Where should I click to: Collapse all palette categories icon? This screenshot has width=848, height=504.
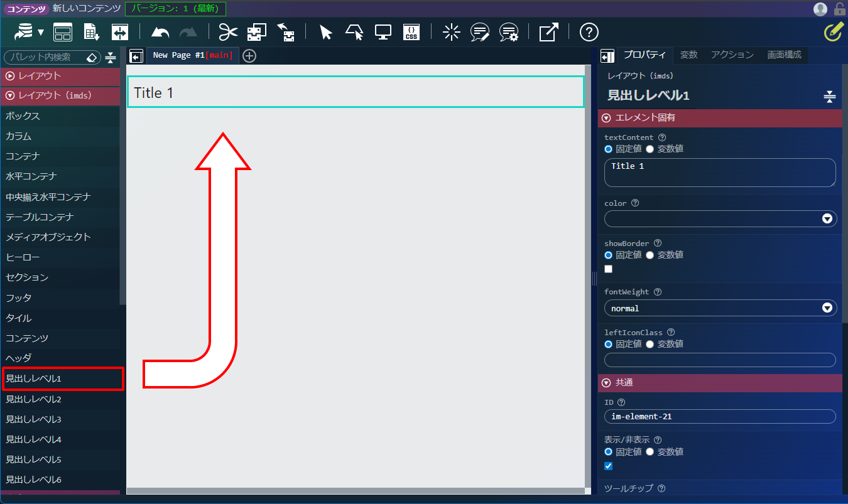[x=111, y=57]
